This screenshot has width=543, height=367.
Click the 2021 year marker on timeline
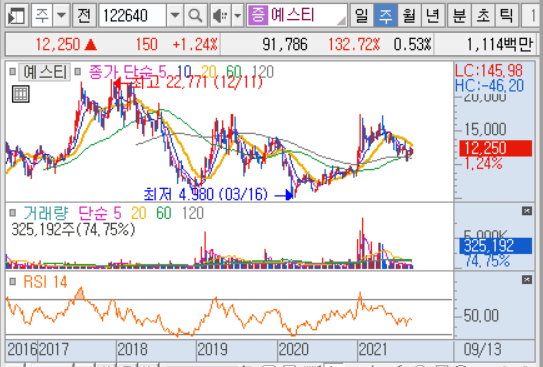tap(373, 349)
